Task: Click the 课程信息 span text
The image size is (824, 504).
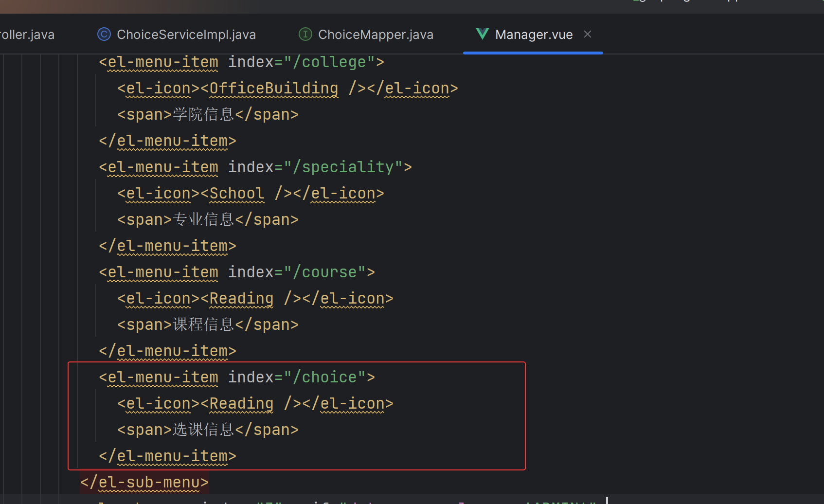Action: click(204, 325)
